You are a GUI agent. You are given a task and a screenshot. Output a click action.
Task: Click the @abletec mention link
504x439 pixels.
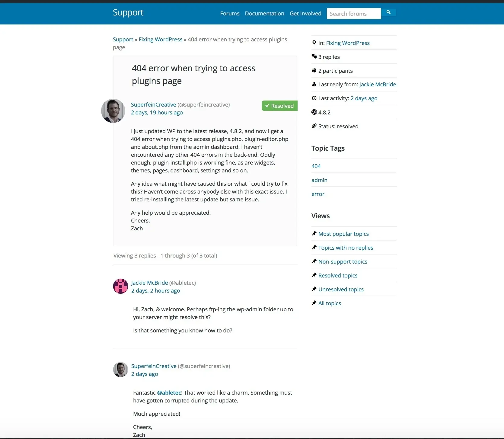169,393
